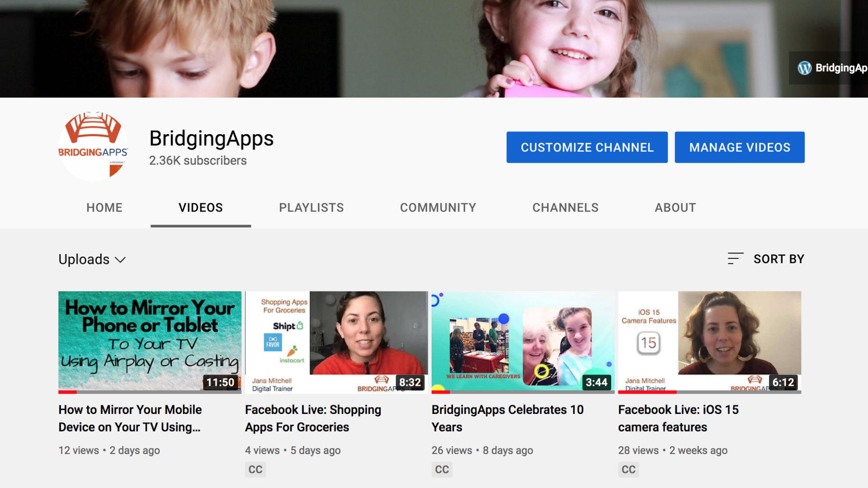Play the iOS 15 Camera Features thumbnail
This screenshot has width=868, height=488.
(x=709, y=342)
